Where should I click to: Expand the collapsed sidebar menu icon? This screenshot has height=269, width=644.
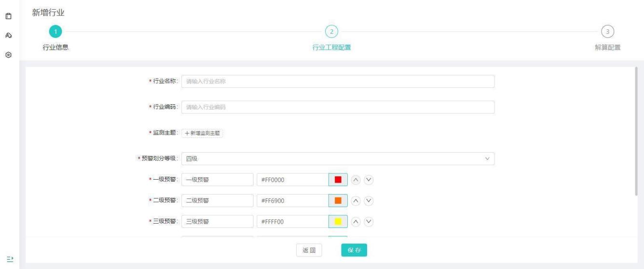click(8, 258)
